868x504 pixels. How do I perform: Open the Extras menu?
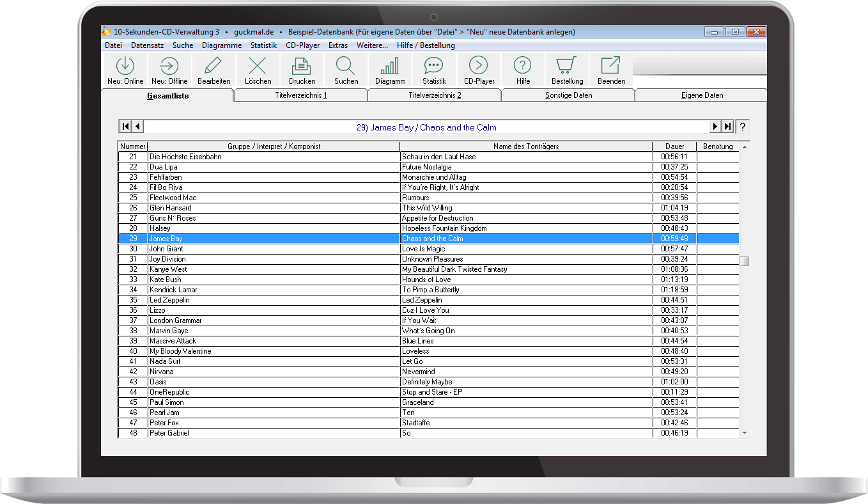click(338, 45)
